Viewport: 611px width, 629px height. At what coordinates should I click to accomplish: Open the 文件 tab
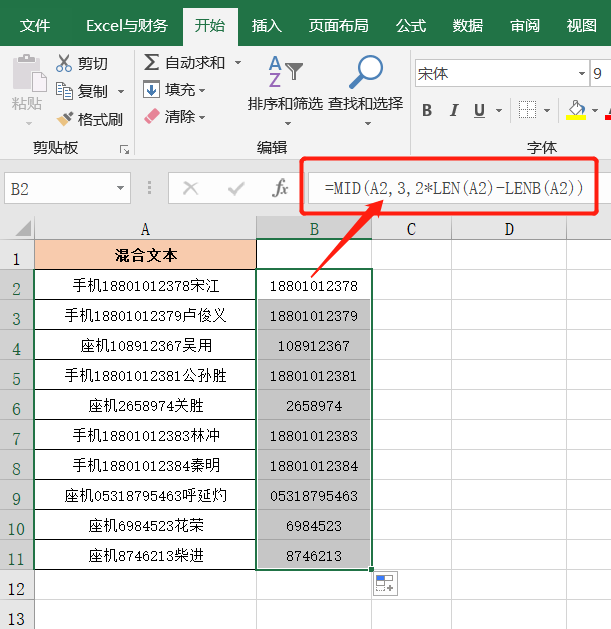[35, 26]
